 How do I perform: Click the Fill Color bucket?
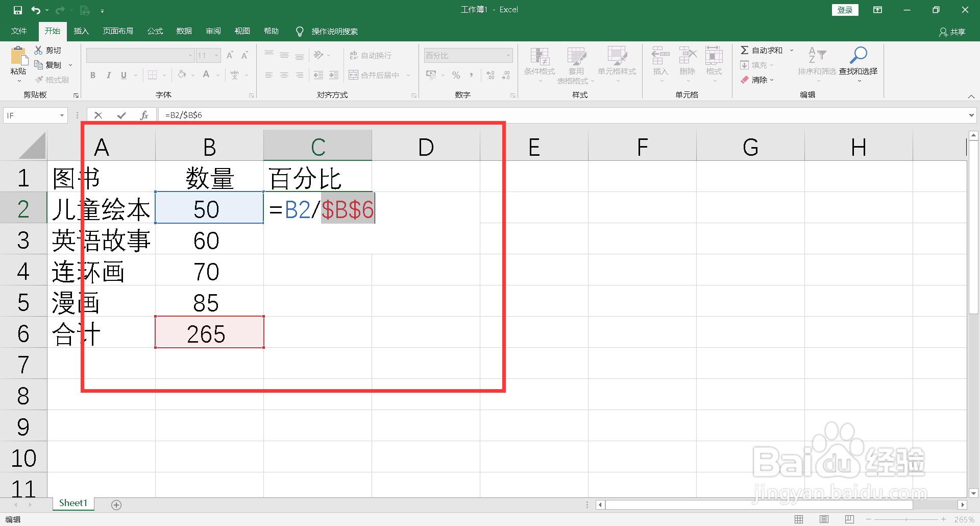coord(182,75)
